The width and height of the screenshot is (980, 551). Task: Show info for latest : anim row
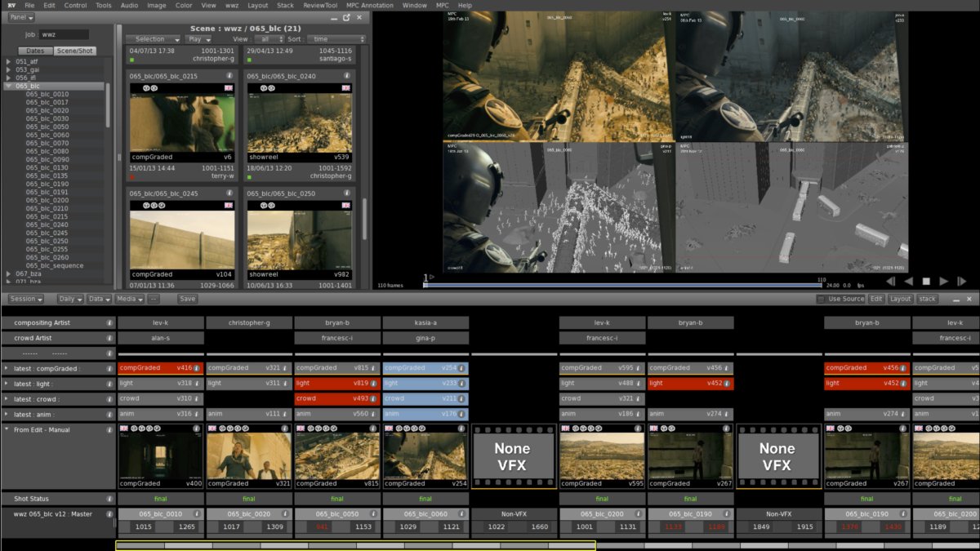(109, 414)
